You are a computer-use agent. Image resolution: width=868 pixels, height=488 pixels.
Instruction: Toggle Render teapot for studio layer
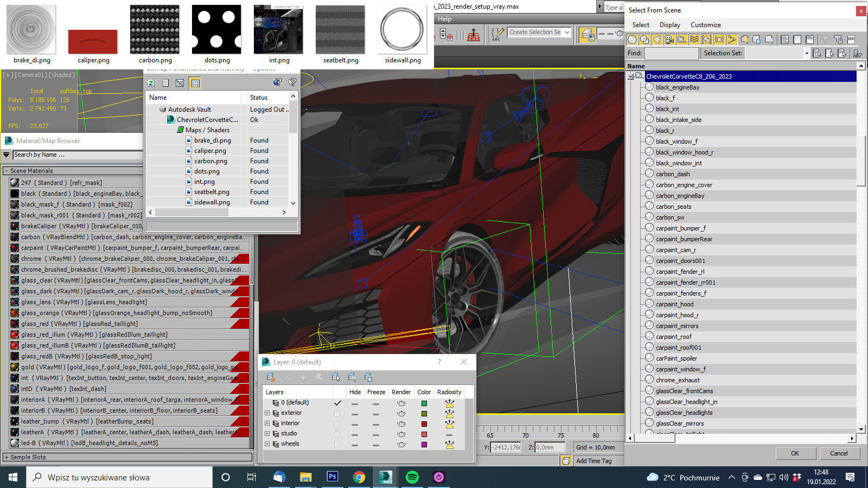pos(401,434)
